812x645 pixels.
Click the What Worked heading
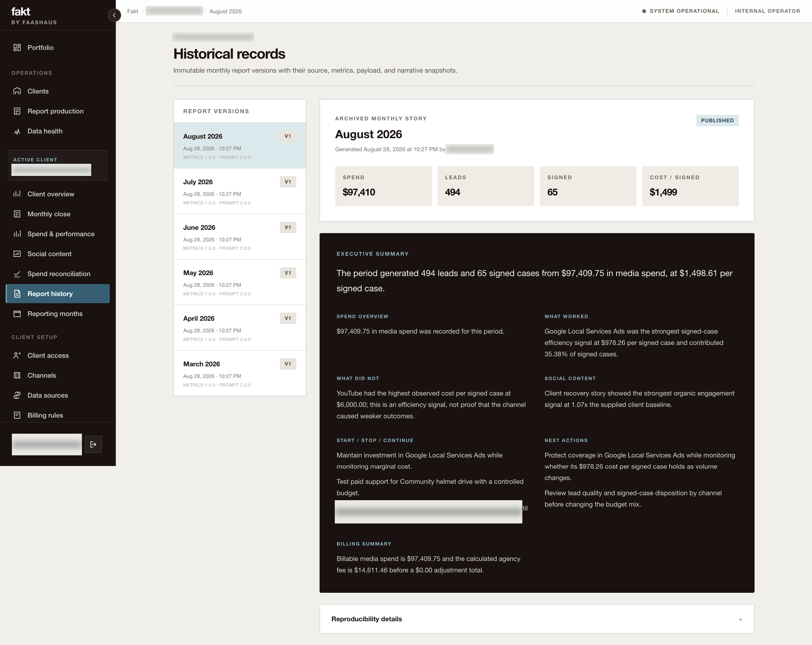(x=566, y=316)
